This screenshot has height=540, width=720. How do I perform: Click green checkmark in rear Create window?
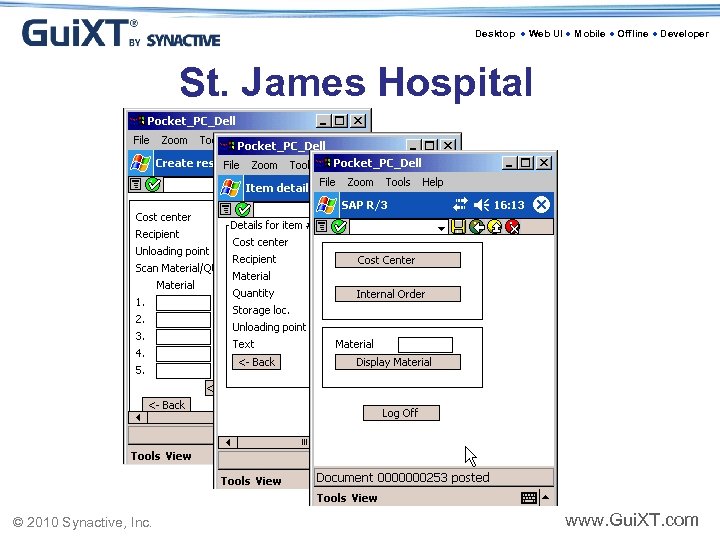153,185
